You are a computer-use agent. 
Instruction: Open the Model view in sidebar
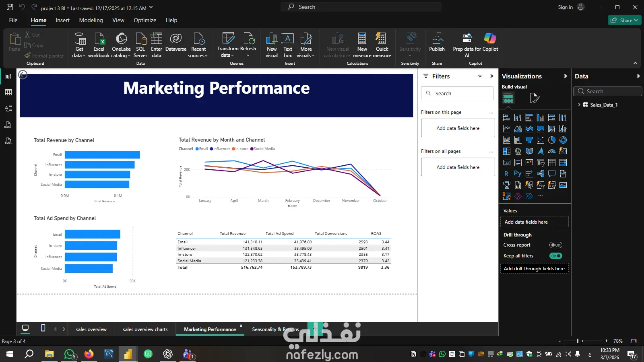tap(8, 109)
